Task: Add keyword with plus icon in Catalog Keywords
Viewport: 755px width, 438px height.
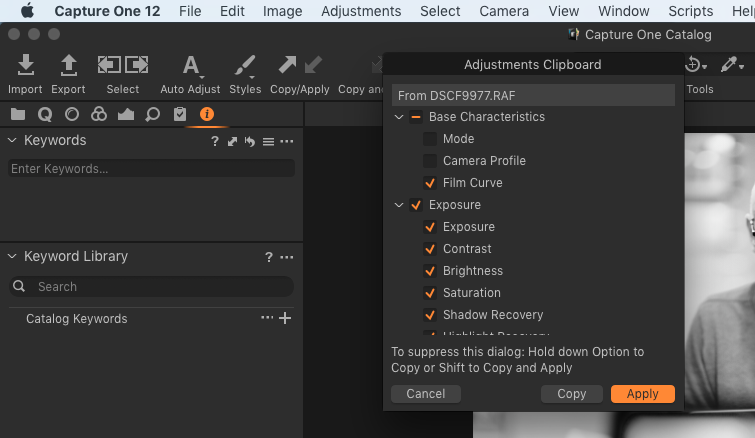Action: [285, 319]
